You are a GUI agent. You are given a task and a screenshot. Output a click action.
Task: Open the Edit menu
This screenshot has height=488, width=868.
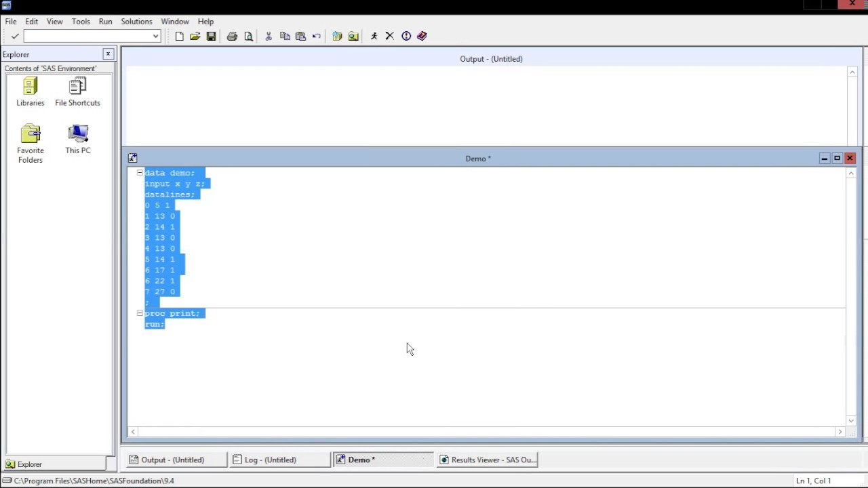coord(32,21)
